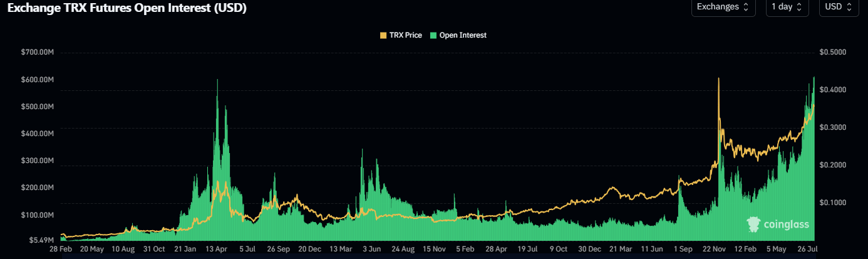
Task: Click the '$100.00M' left axis label
Action: coord(37,215)
